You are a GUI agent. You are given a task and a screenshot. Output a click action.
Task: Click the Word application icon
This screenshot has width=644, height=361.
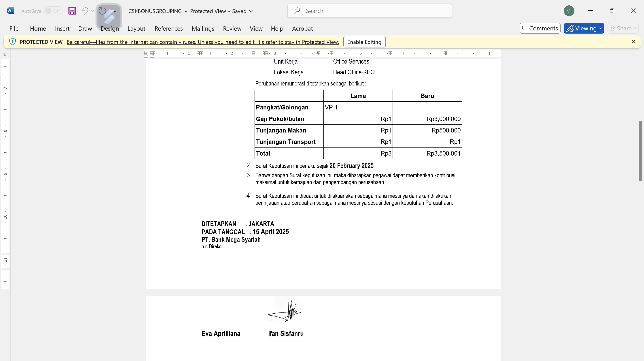pyautogui.click(x=11, y=11)
